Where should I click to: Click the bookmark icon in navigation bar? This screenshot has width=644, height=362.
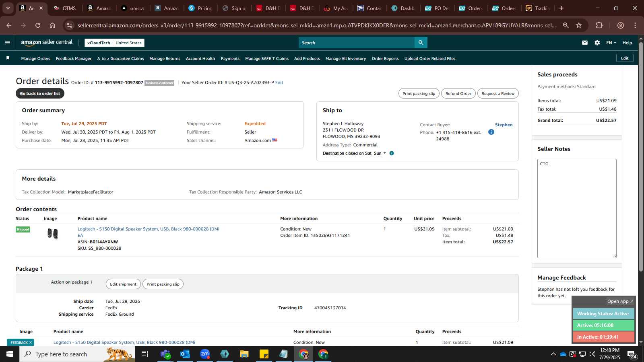8,58
